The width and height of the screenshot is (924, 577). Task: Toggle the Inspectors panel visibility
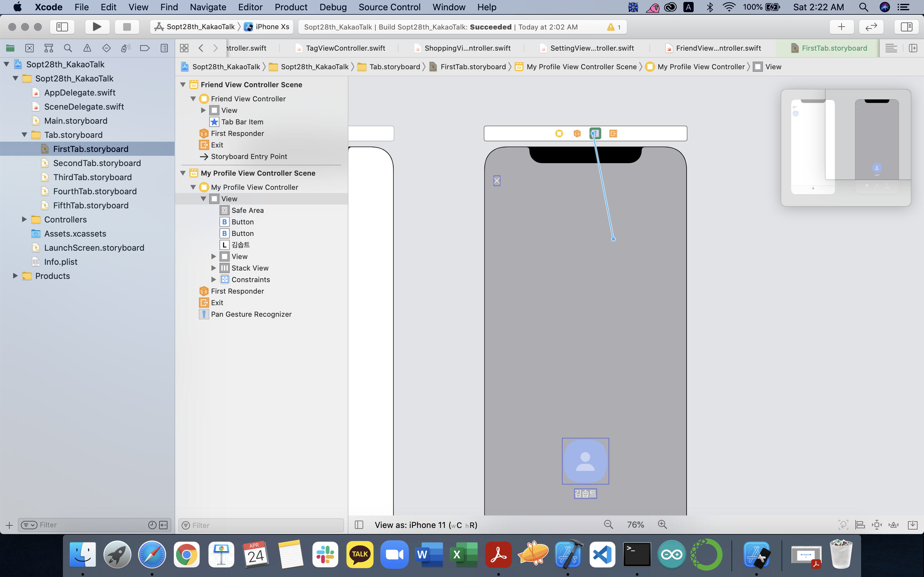click(x=906, y=27)
